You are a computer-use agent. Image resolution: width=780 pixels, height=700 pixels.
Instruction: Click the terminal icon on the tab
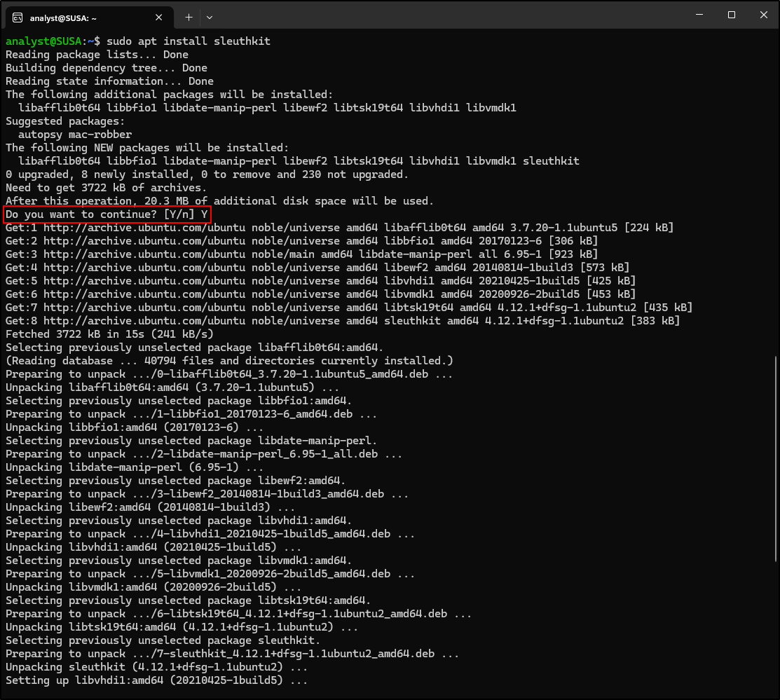click(18, 18)
